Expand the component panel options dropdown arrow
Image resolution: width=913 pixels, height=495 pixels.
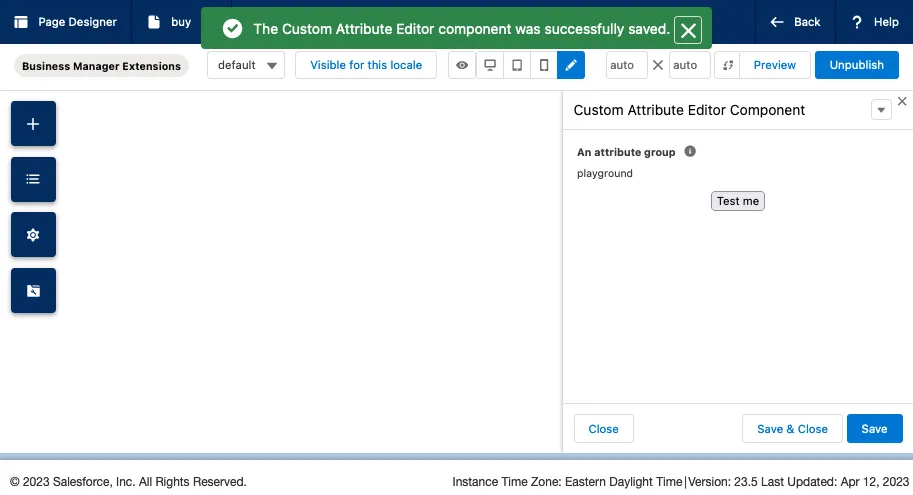tap(881, 110)
